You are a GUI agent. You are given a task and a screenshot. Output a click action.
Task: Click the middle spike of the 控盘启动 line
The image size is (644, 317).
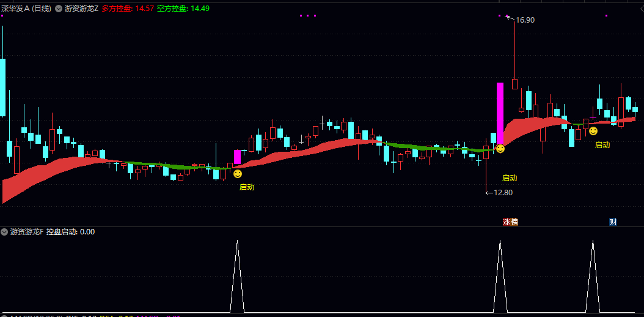[500, 275]
